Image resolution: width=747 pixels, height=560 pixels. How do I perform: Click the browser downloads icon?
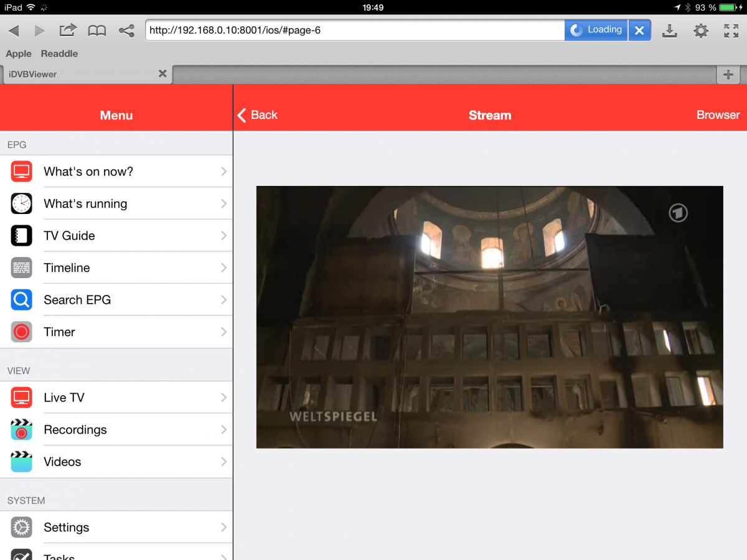coord(669,30)
